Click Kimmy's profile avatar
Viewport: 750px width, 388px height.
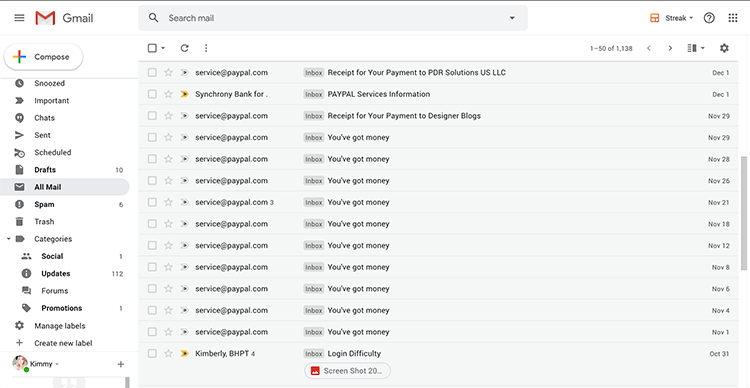click(20, 363)
